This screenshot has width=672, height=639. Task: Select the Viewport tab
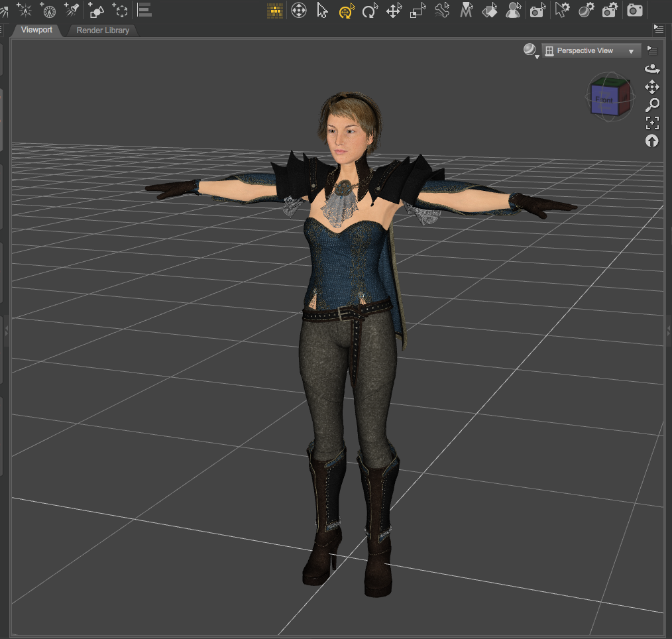coord(36,30)
